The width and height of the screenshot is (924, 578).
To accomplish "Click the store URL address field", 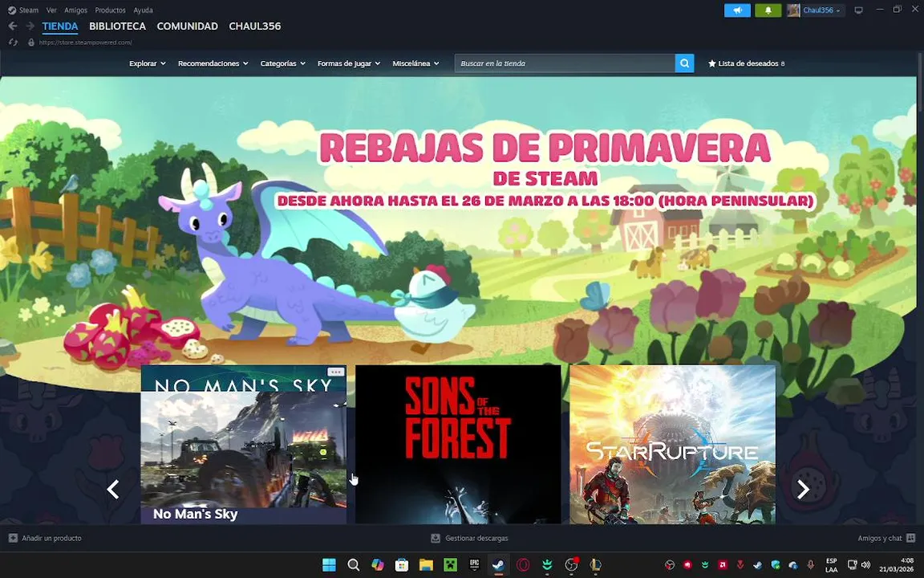I will coord(86,43).
